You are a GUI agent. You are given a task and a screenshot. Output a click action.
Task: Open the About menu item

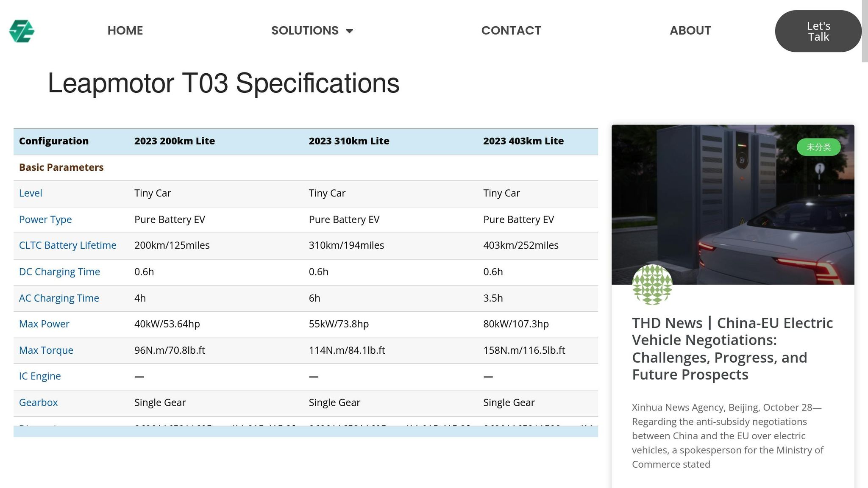tap(690, 30)
